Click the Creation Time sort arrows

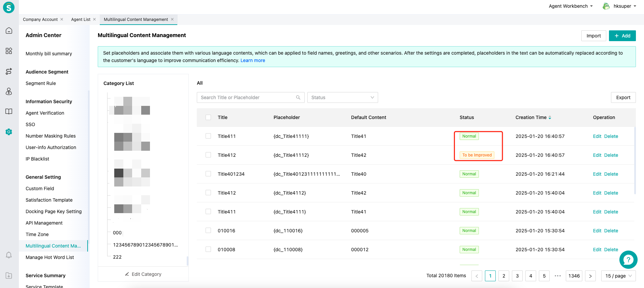click(550, 117)
